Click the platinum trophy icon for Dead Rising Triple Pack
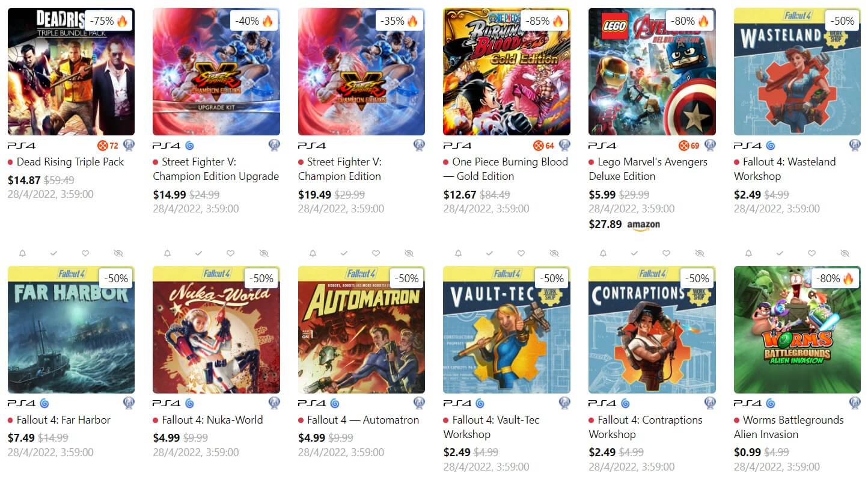 click(x=129, y=145)
